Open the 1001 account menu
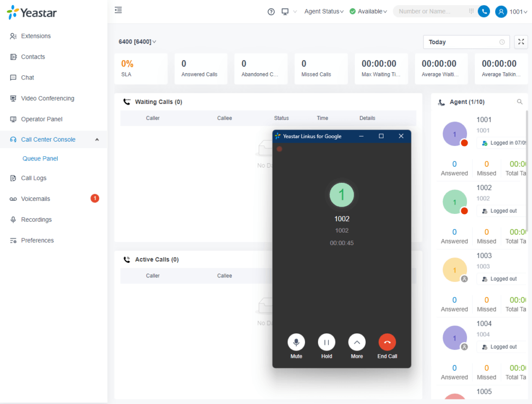This screenshot has width=532, height=404. pyautogui.click(x=513, y=11)
